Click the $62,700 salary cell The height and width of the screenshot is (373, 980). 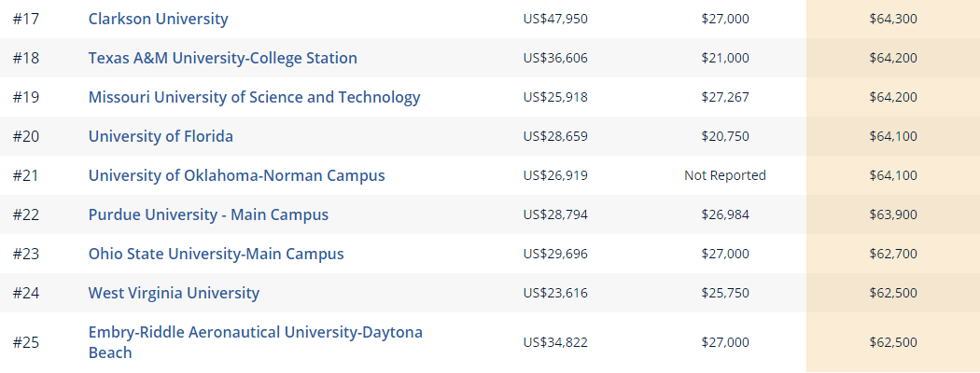click(x=892, y=254)
